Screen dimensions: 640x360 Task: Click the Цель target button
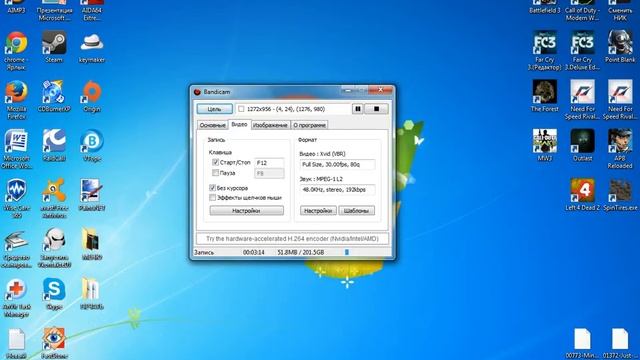point(215,109)
